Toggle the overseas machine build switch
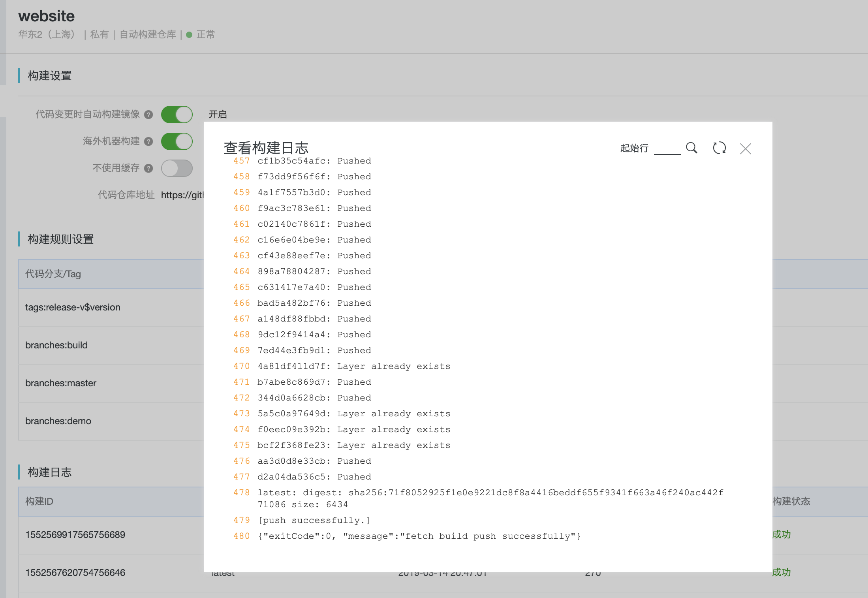 click(x=177, y=141)
